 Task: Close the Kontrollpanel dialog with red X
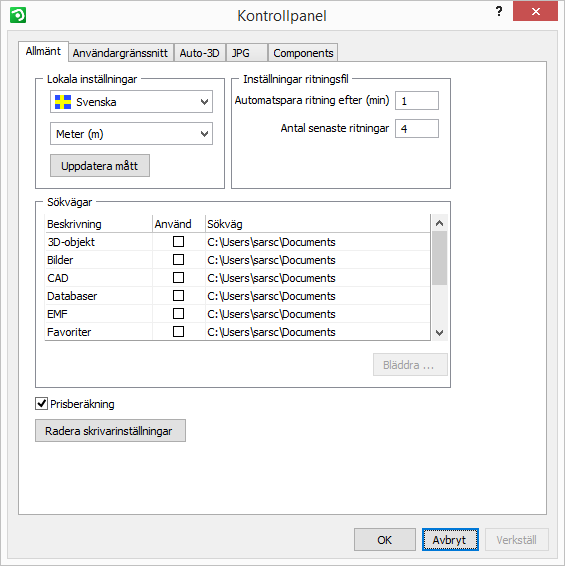(535, 11)
